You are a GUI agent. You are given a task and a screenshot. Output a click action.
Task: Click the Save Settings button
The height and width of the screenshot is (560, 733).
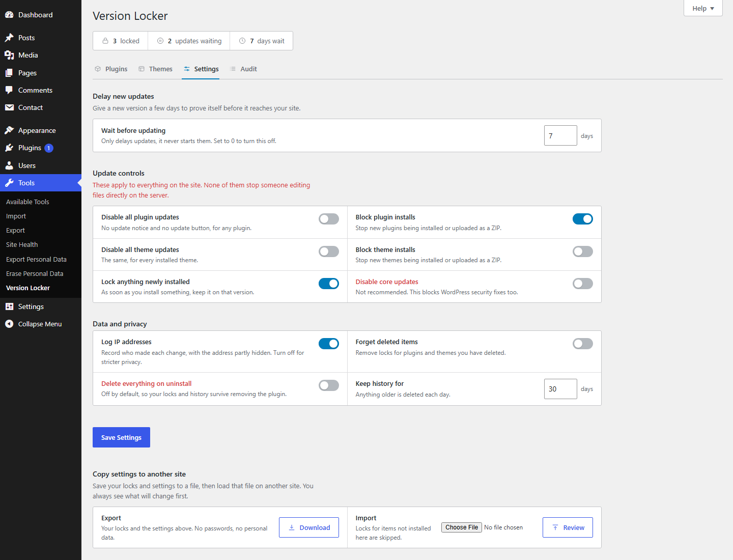coord(121,437)
